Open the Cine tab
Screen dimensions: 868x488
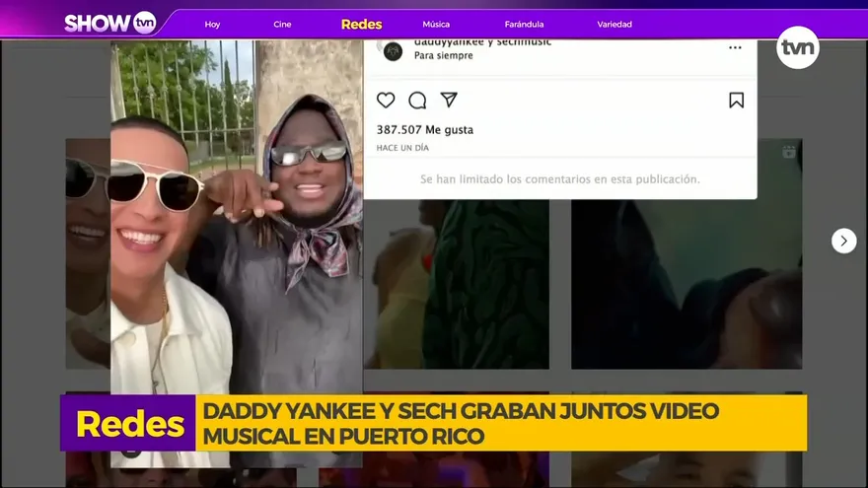(x=282, y=25)
